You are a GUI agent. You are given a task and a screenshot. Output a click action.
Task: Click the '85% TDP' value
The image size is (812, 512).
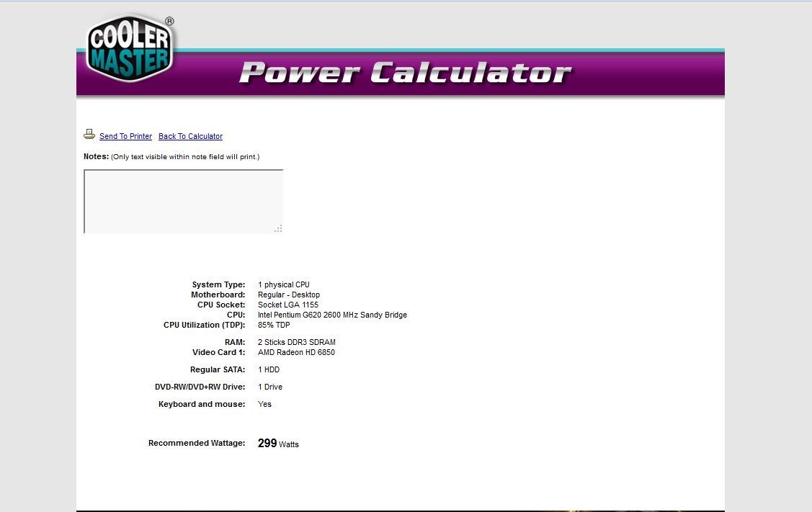click(x=274, y=325)
